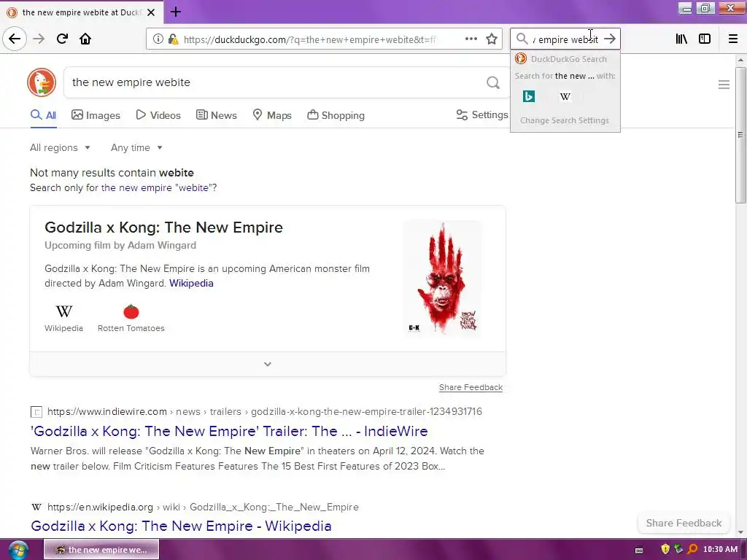Open the IndieWire trailer result title
Screen dimensions: 747x560
coord(229,432)
